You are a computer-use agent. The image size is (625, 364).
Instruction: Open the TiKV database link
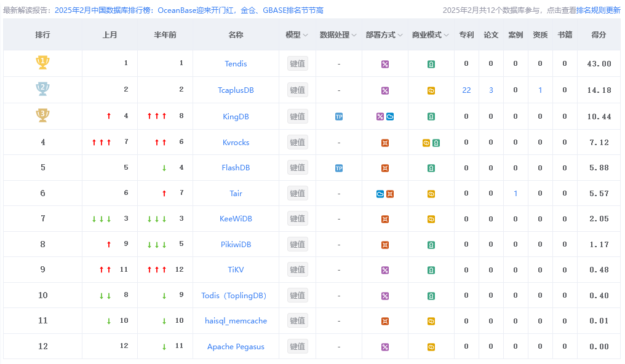pyautogui.click(x=236, y=270)
